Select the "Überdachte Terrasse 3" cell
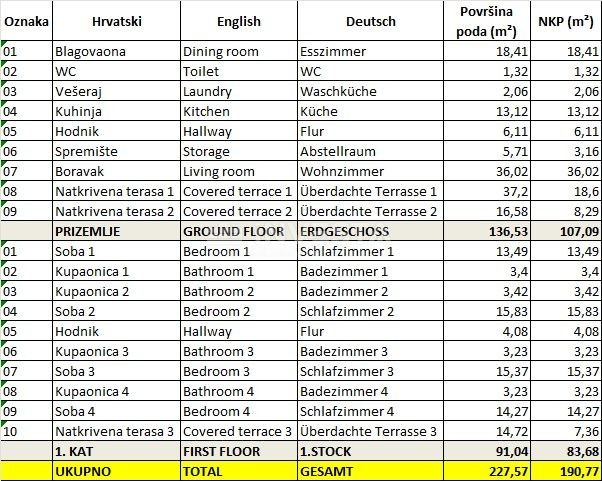The image size is (602, 481). [368, 431]
